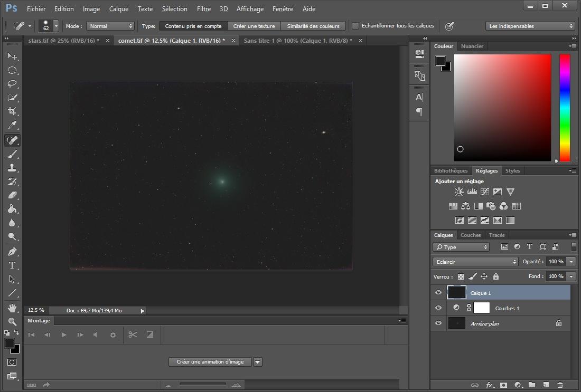Open the Mode Normal dropdown
581x392 pixels.
coord(110,26)
